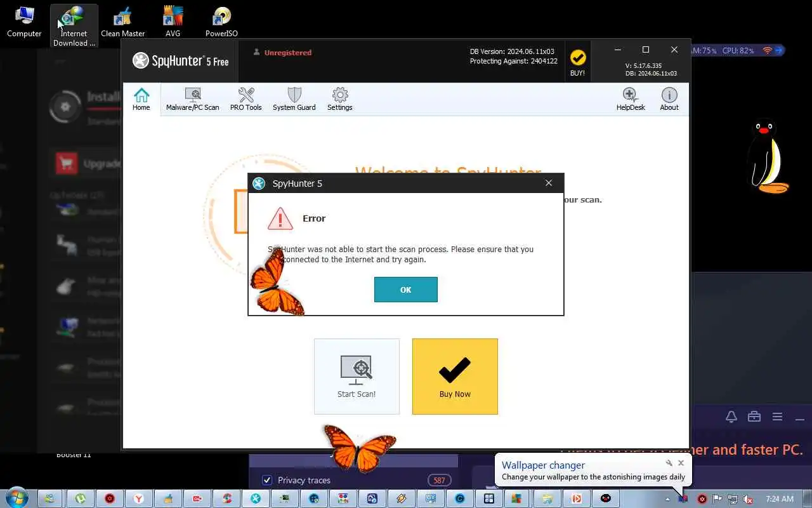Open Wallpaper changer balloon wrench options
812x508 pixels.
click(669, 463)
